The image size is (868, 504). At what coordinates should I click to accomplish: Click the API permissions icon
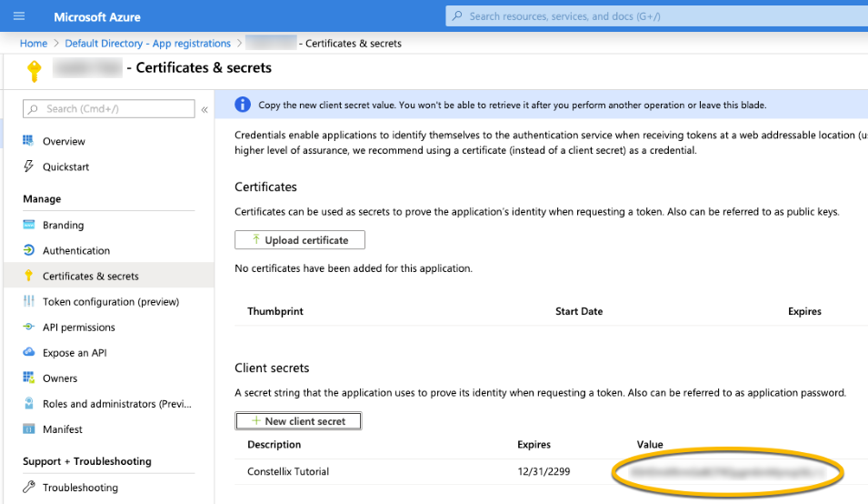29,327
